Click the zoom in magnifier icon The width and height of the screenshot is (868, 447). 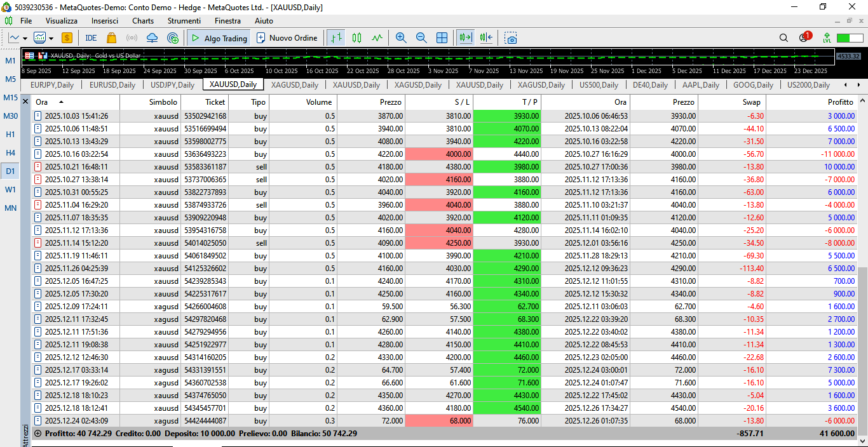(x=401, y=38)
